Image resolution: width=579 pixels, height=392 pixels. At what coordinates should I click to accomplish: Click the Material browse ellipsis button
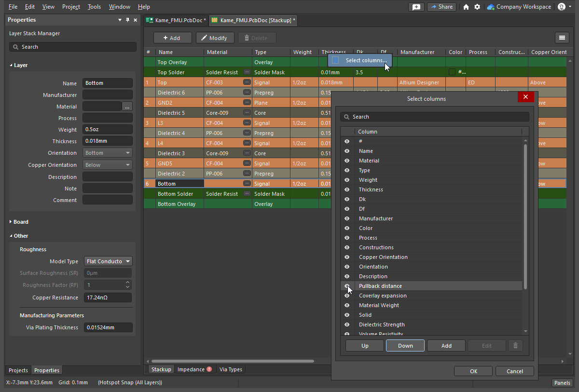pyautogui.click(x=127, y=107)
